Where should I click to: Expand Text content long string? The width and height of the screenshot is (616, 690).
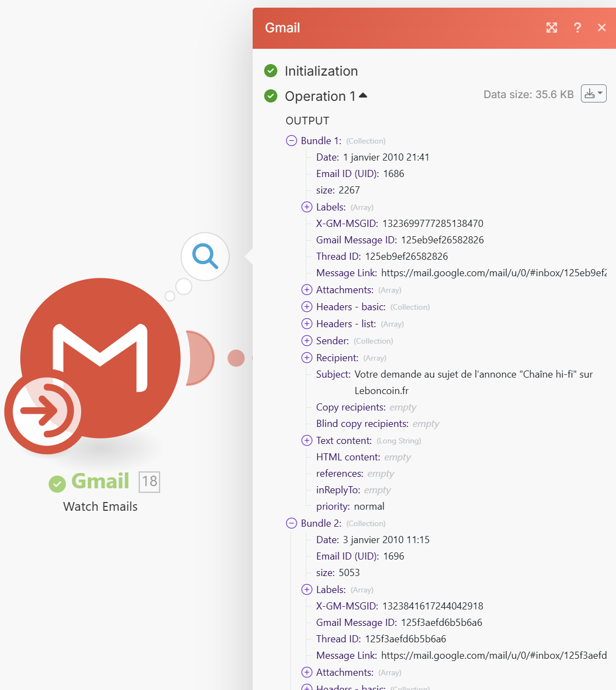307,441
